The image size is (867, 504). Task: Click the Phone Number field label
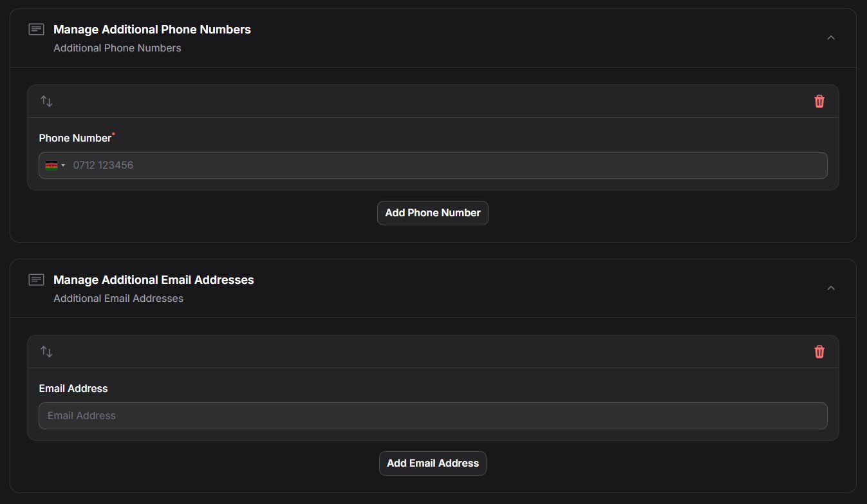(75, 138)
